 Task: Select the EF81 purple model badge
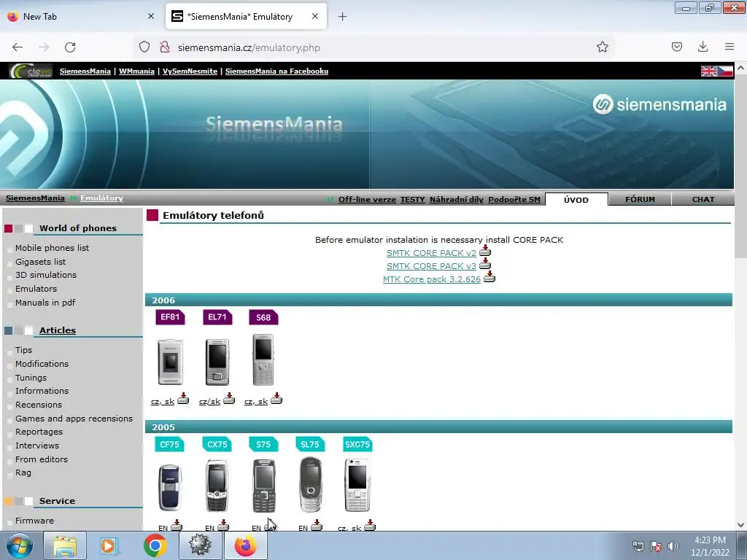click(x=170, y=317)
